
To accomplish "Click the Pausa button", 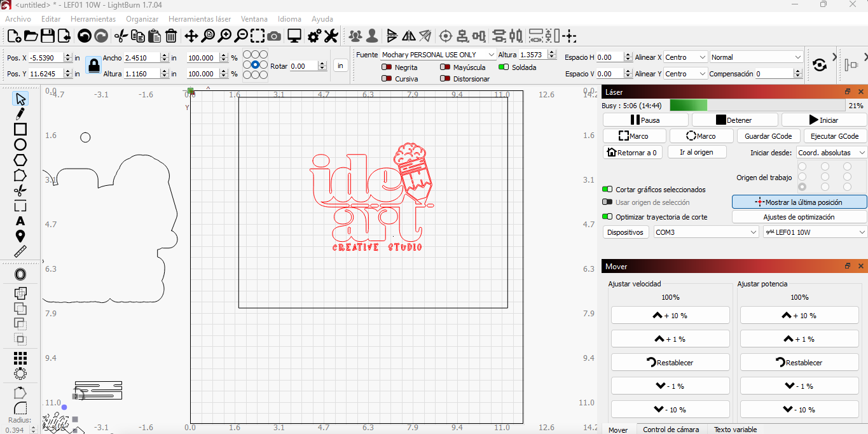I will click(x=645, y=120).
